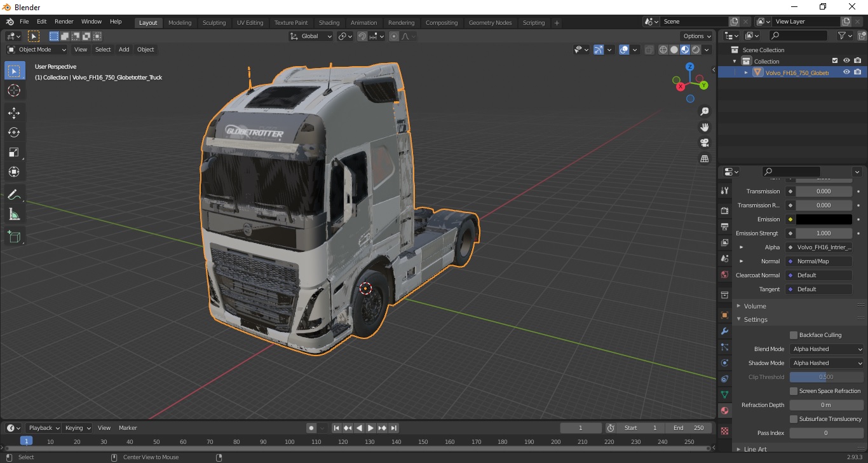
Task: Activate the Move tool
Action: (x=14, y=113)
